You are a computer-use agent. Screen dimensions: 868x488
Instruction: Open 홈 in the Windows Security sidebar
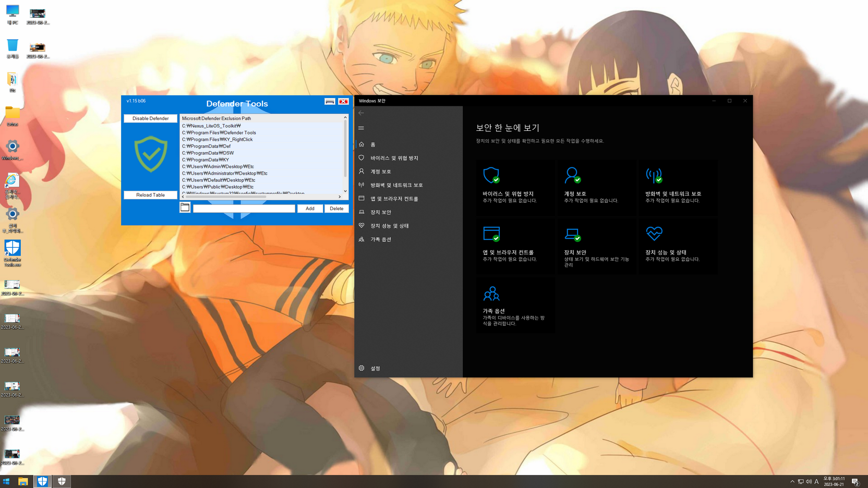[x=408, y=144]
